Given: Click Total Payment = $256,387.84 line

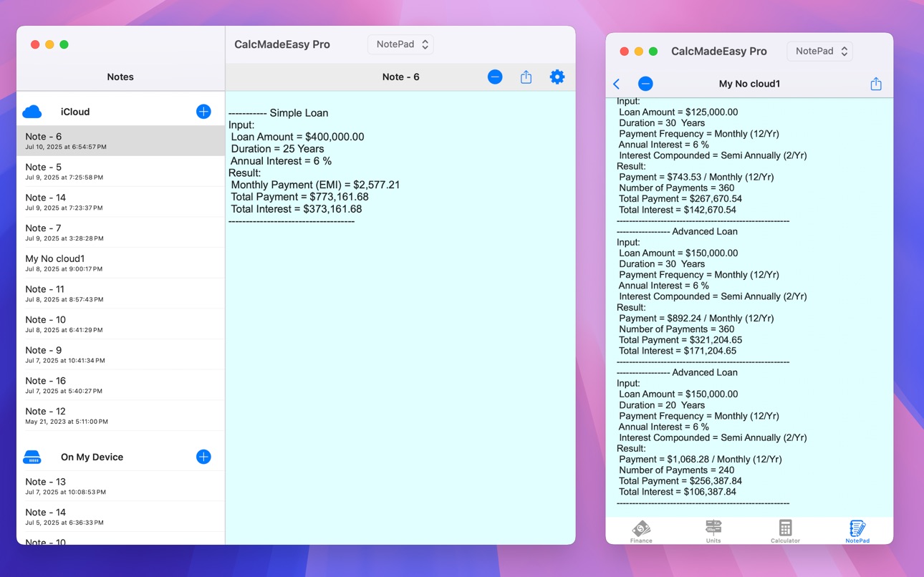Looking at the screenshot, I should [680, 481].
